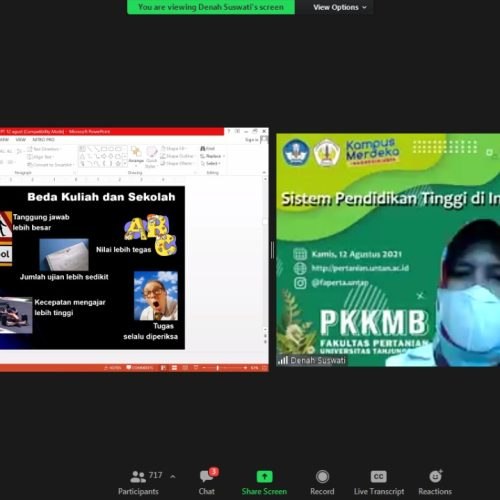Start recording with the Record button
500x500 pixels.
tap(322, 482)
